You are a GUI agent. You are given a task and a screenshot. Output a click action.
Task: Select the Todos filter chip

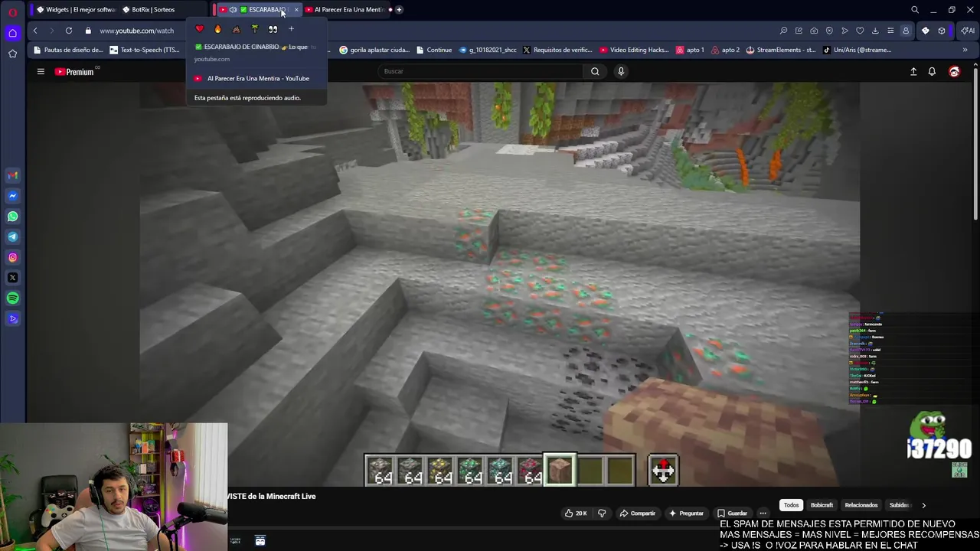[x=791, y=505]
